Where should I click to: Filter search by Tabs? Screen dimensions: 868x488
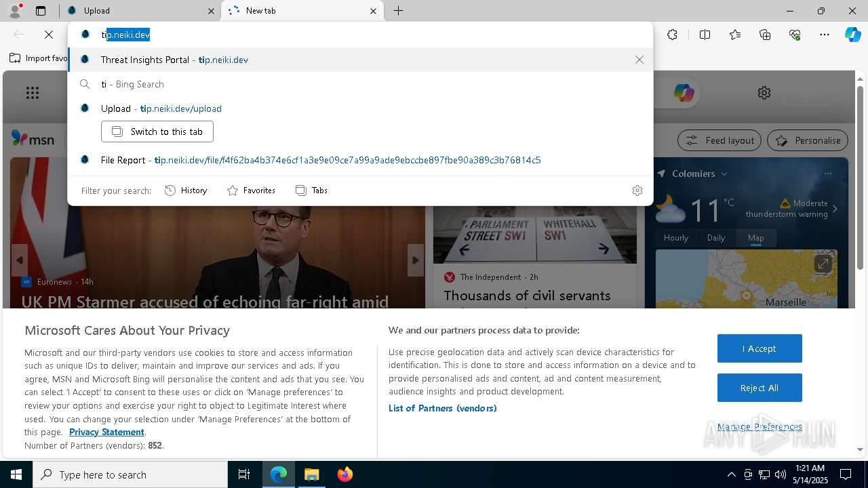click(x=311, y=190)
